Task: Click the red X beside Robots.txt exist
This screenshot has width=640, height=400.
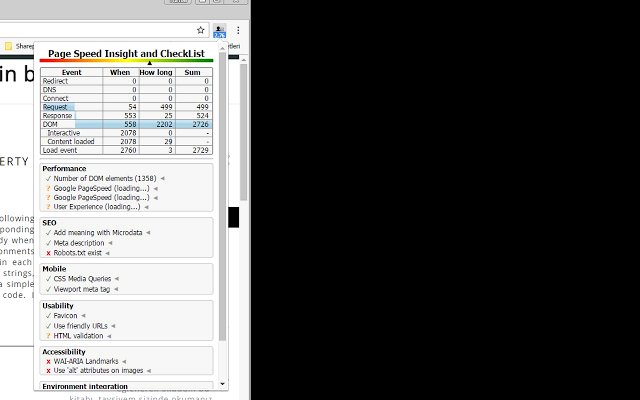Action: [48, 253]
